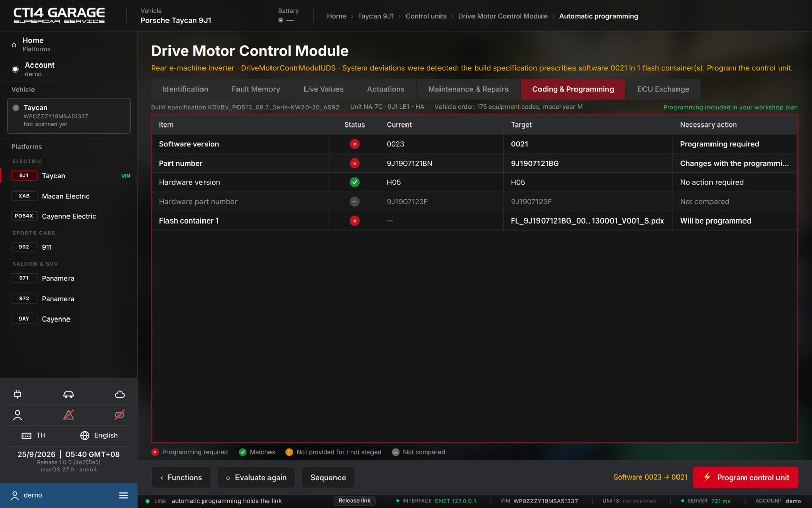Click the cloud icon in sidebar footer
Screen dimensions: 812x508
tap(120, 394)
